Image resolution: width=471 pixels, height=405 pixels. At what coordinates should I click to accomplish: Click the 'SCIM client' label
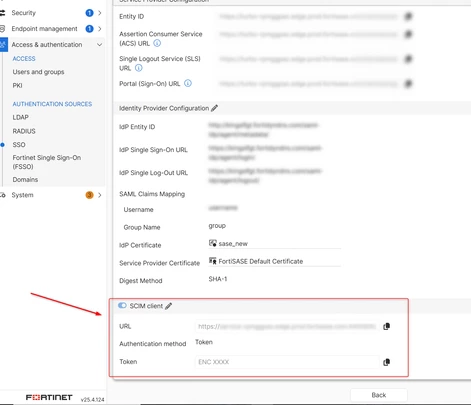146,306
